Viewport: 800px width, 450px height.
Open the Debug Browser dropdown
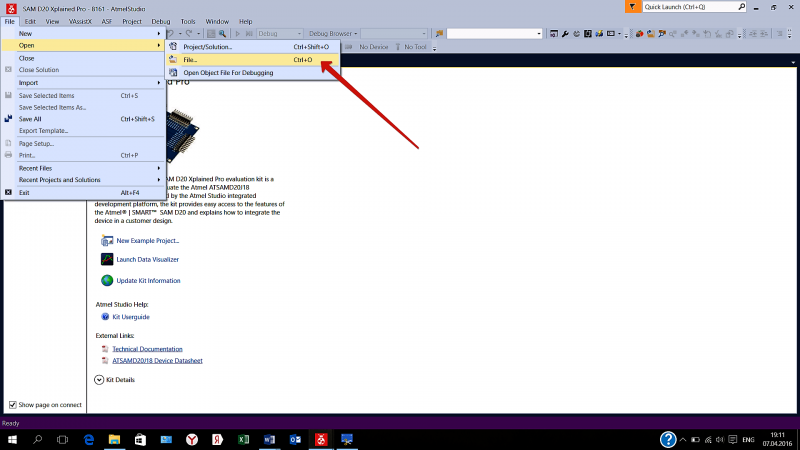click(333, 34)
